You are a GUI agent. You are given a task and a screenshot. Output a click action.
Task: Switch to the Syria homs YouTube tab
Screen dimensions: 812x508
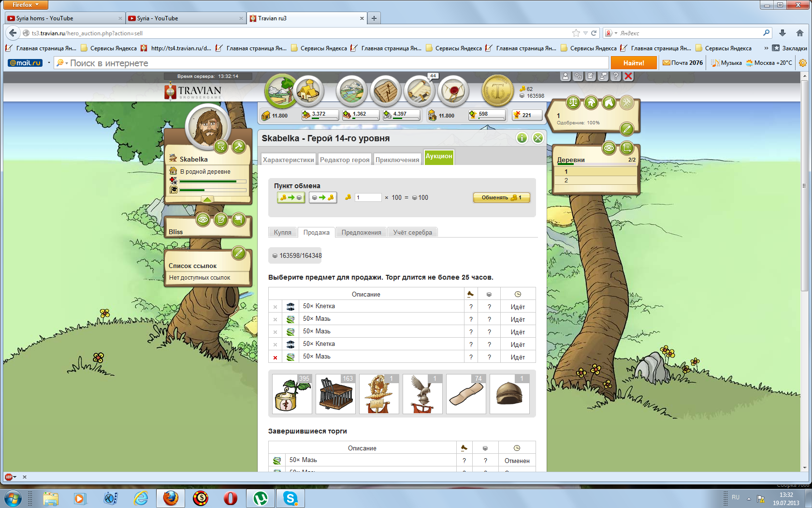[x=65, y=18]
